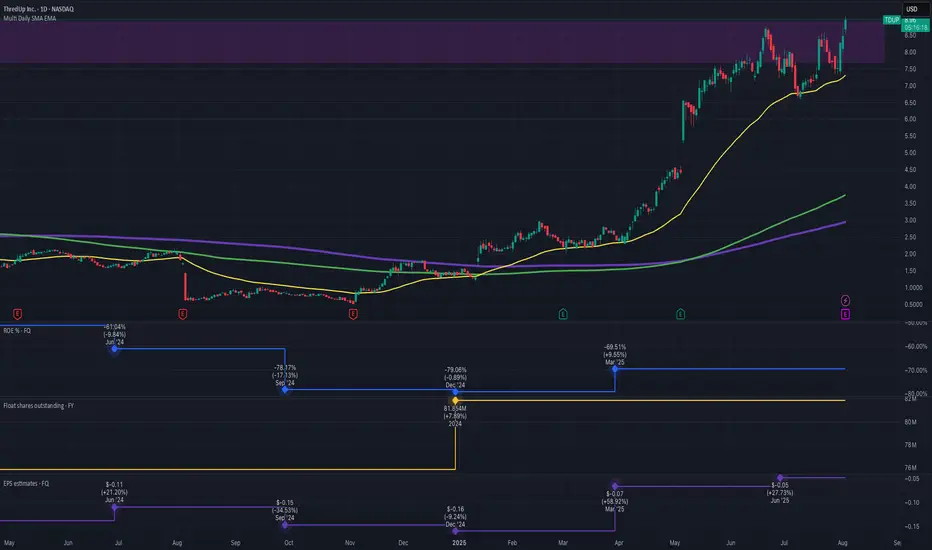Viewport: 932px width, 550px height.
Task: Click Nov on the time axis
Action: point(350,543)
